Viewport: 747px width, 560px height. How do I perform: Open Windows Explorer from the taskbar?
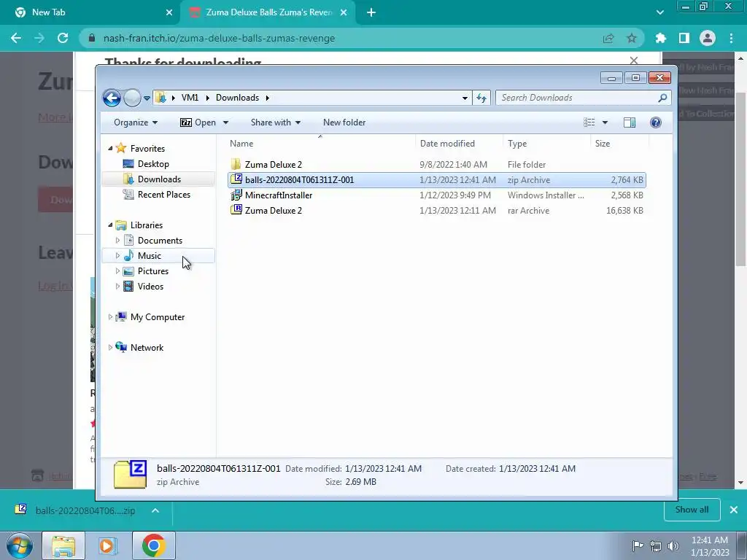pos(63,545)
